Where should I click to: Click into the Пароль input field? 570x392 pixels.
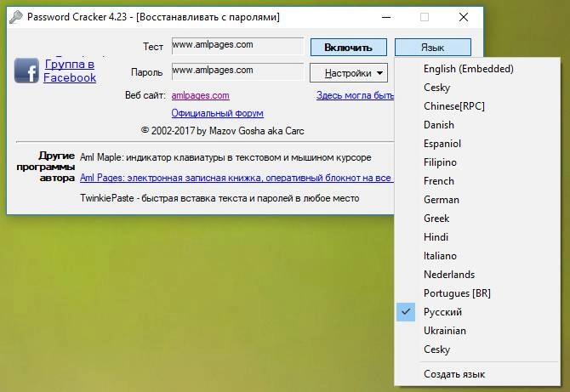(237, 71)
